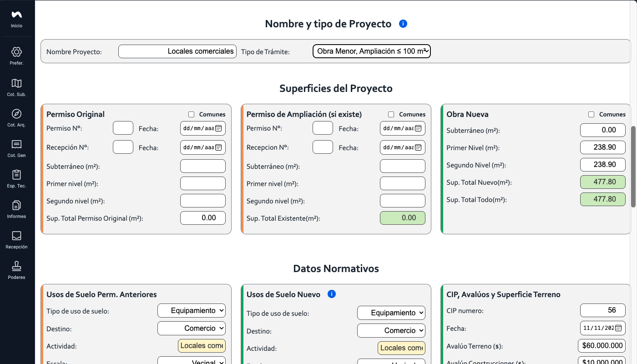
Task: Click the Nombre Proyecto text field
Action: pos(177,51)
